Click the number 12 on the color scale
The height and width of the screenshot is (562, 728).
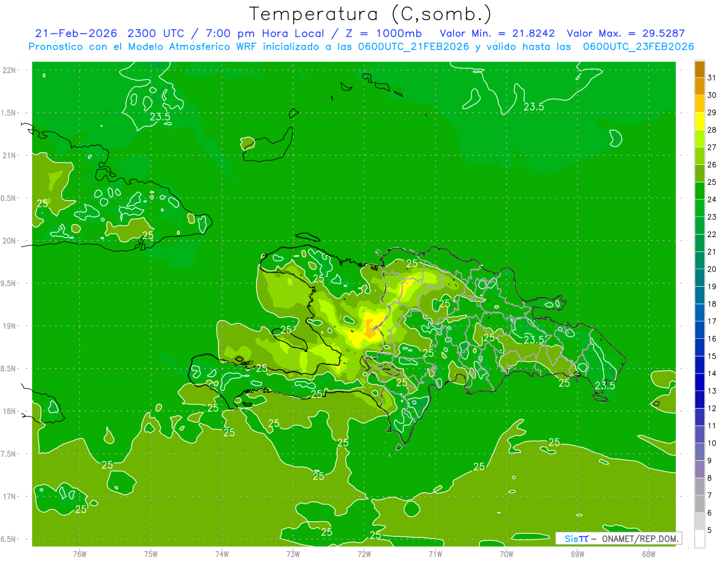712,409
